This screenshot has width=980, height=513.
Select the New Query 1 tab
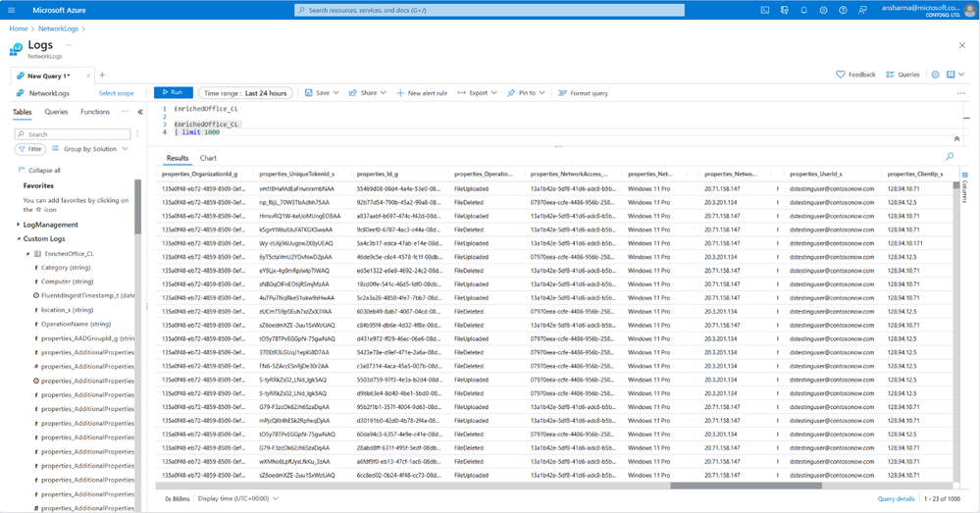[49, 76]
